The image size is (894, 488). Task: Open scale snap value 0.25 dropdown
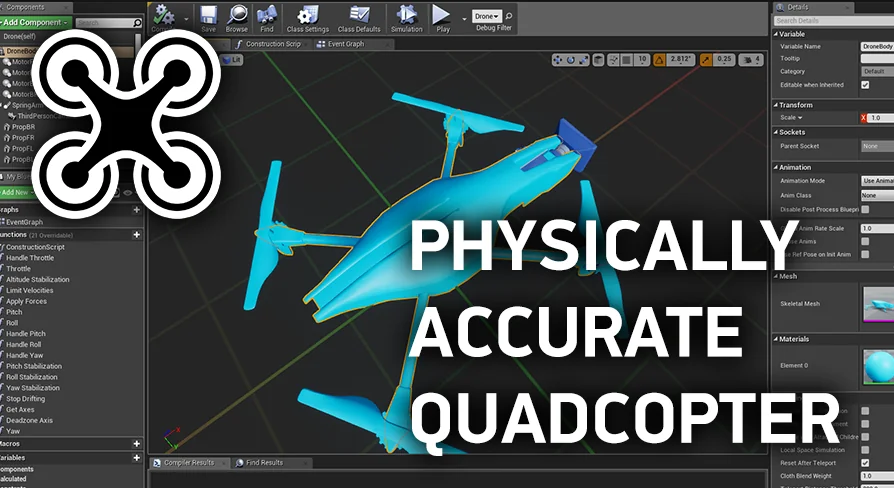coord(724,59)
